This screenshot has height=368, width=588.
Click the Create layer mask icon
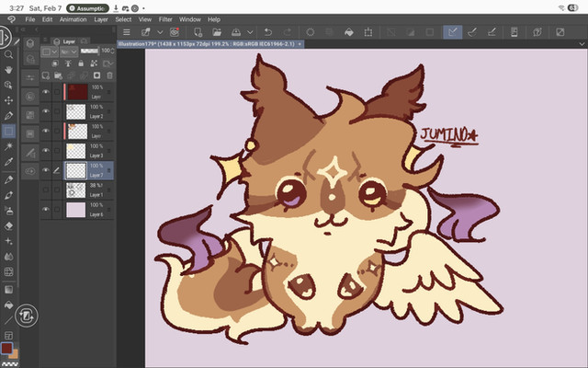click(96, 75)
